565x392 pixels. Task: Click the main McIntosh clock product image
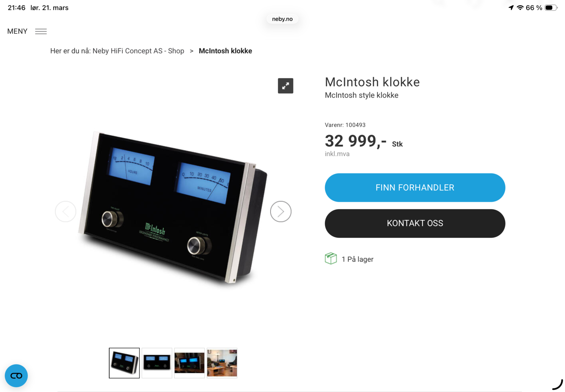click(x=173, y=208)
